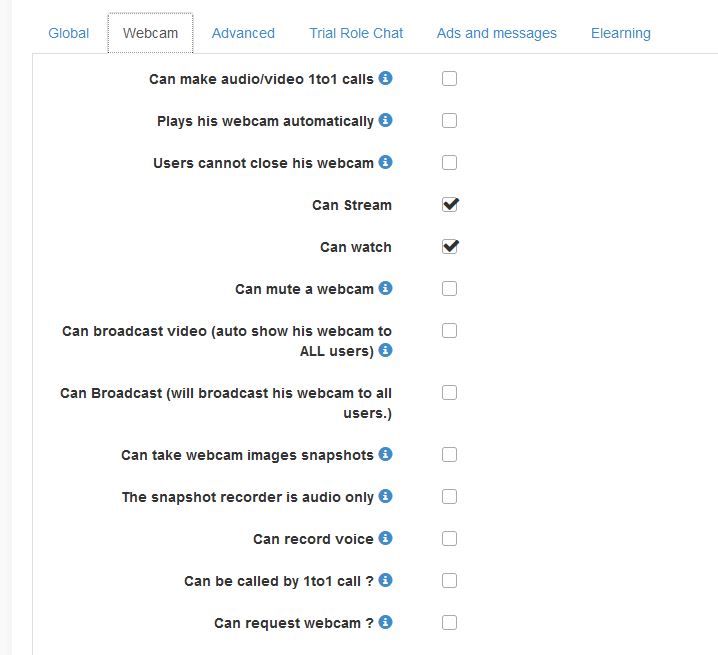The height and width of the screenshot is (655, 718).
Task: Click info icon beside Can be called by 1to1
Action: pyautogui.click(x=386, y=580)
